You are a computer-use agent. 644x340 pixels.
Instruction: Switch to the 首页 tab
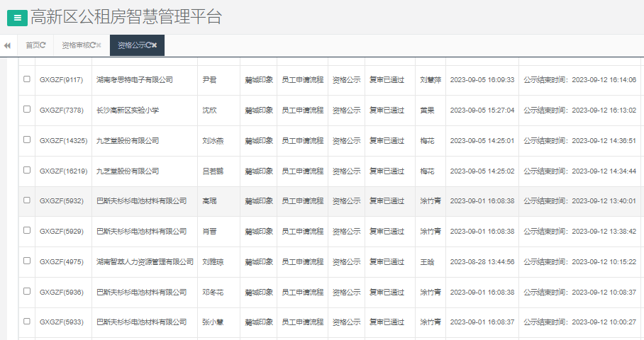tap(33, 45)
